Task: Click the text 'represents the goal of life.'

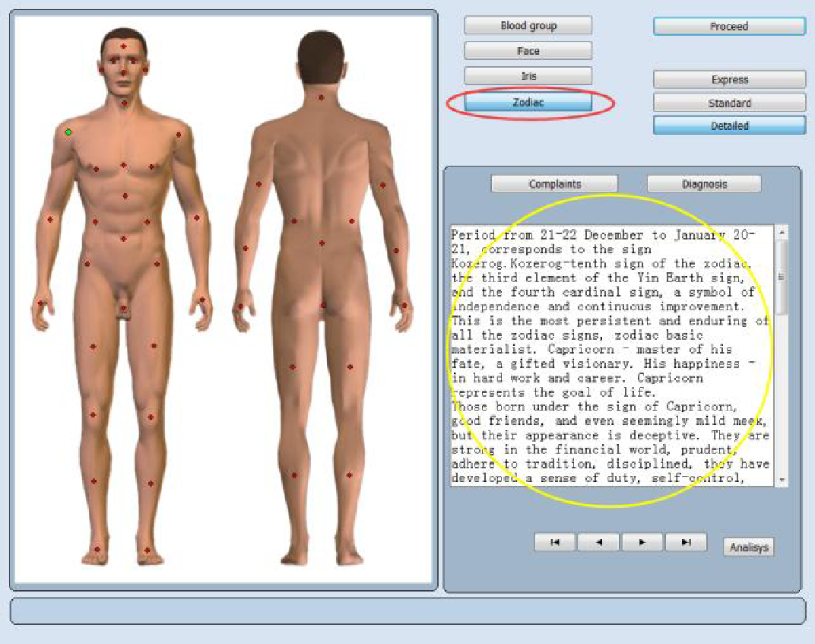Action: click(x=553, y=392)
